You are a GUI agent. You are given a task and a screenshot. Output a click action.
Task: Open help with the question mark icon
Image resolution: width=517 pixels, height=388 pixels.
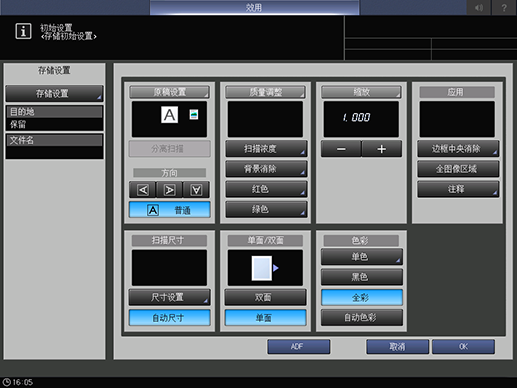coord(504,7)
